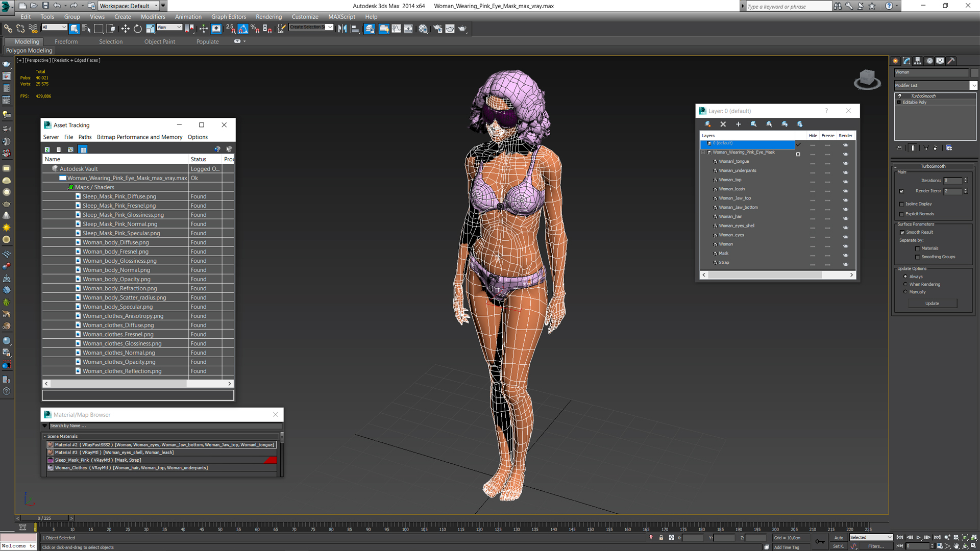This screenshot has width=980, height=551.
Task: Increase the TurboSmooth Iterations spinner
Action: [965, 179]
